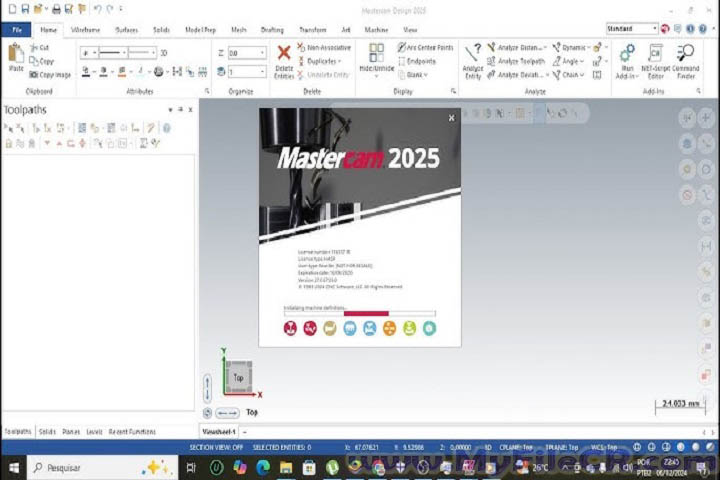Click the surface color swatch
The image size is (720, 480).
[x=122, y=72]
